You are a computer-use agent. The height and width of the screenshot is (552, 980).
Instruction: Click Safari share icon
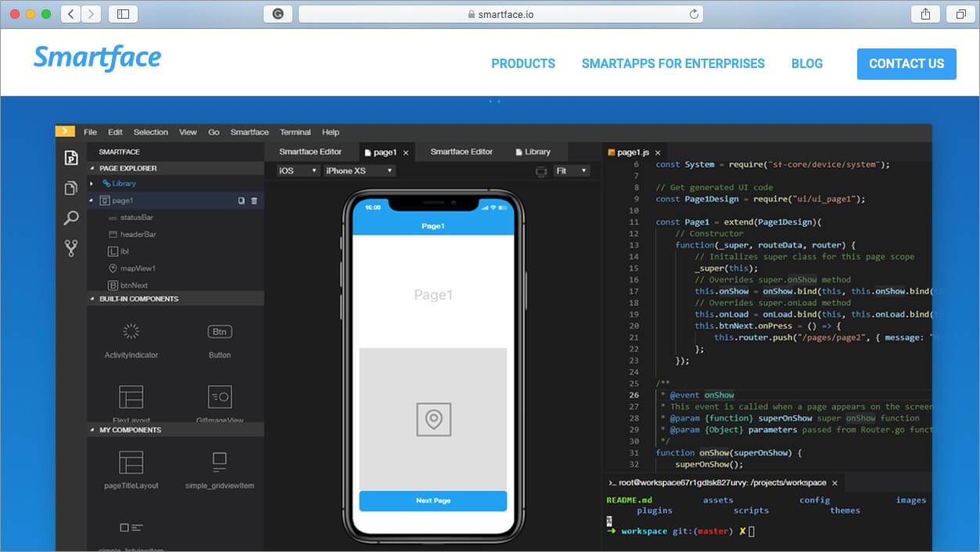tap(925, 14)
